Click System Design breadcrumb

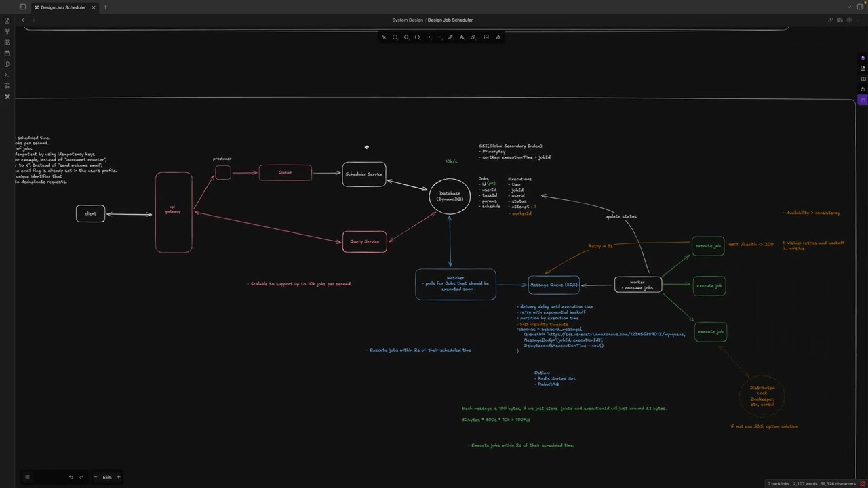click(407, 20)
